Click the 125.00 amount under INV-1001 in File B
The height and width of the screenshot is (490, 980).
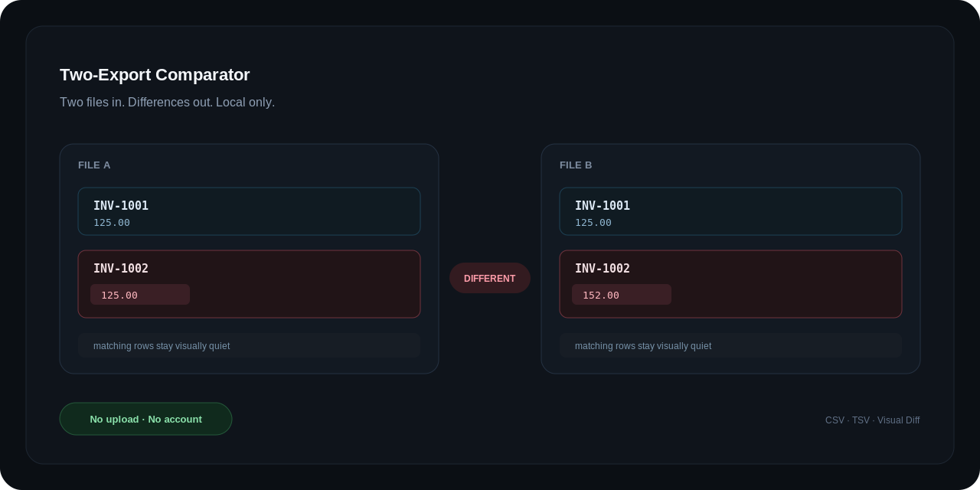[593, 223]
